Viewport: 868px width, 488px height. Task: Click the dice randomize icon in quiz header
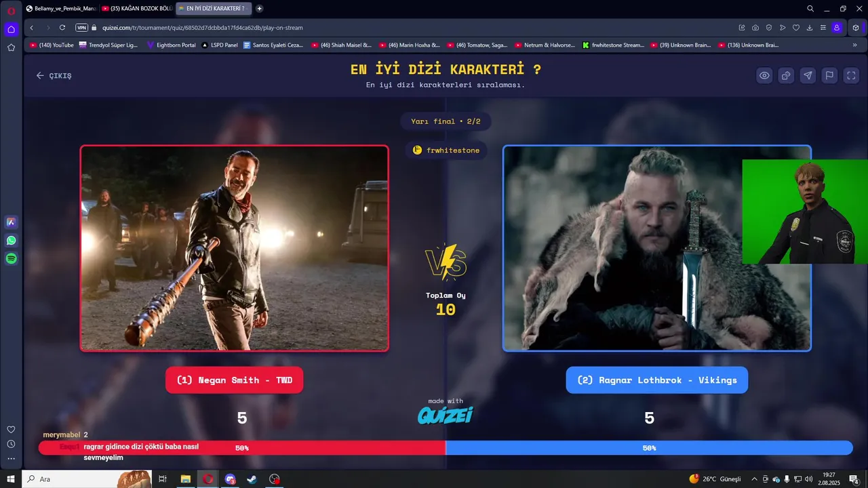[786, 75]
